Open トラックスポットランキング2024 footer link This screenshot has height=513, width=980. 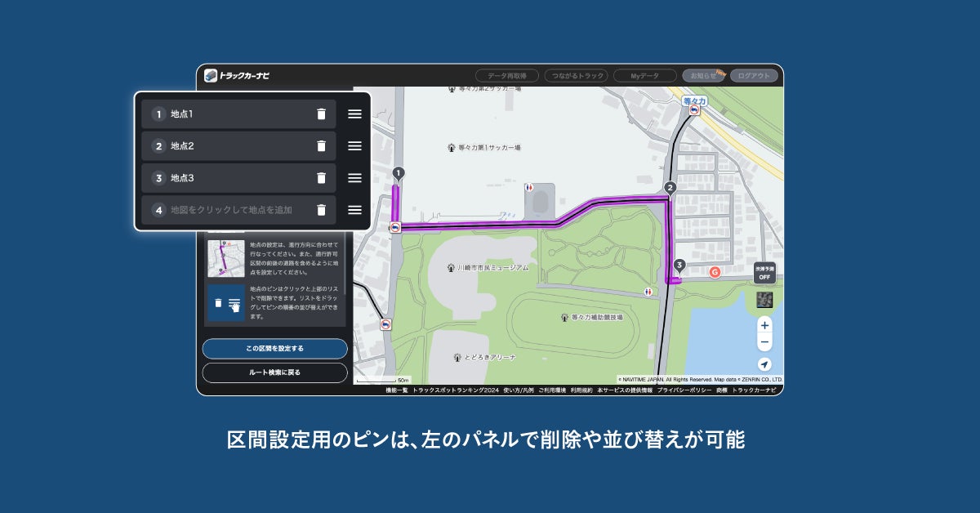456,390
